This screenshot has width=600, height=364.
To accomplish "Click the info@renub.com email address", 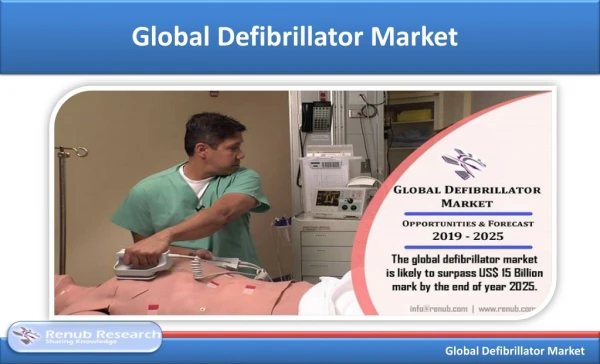I will coord(439,309).
